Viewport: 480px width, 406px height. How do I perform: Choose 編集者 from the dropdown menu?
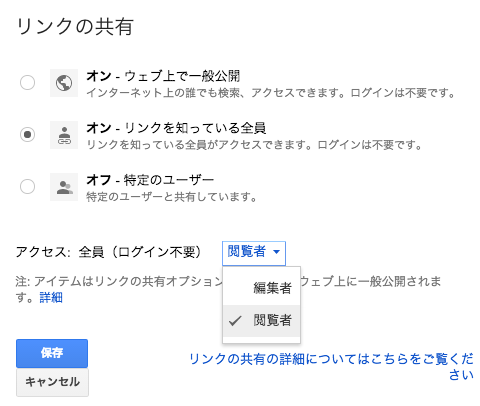coord(262,288)
